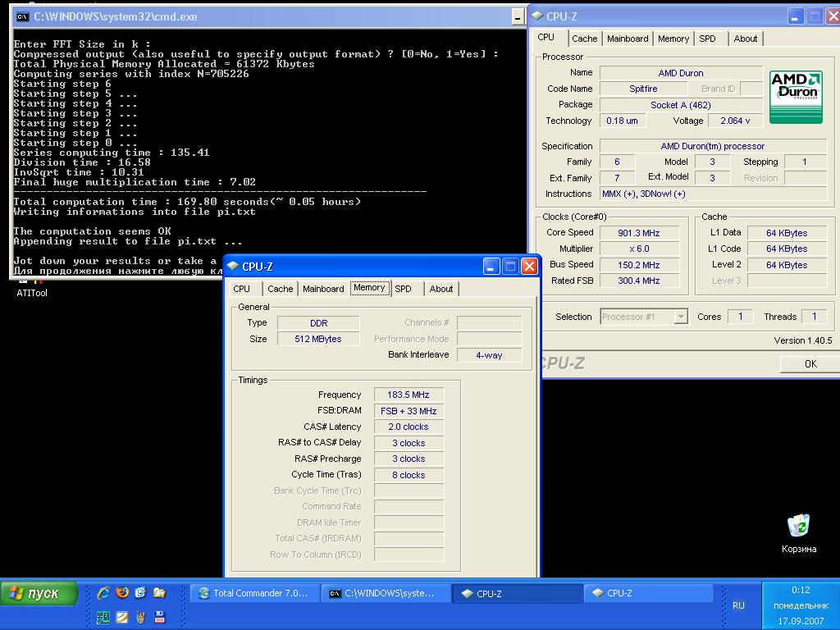The width and height of the screenshot is (840, 630).
Task: Close the front CPU-Z Memory window
Action: (x=529, y=267)
